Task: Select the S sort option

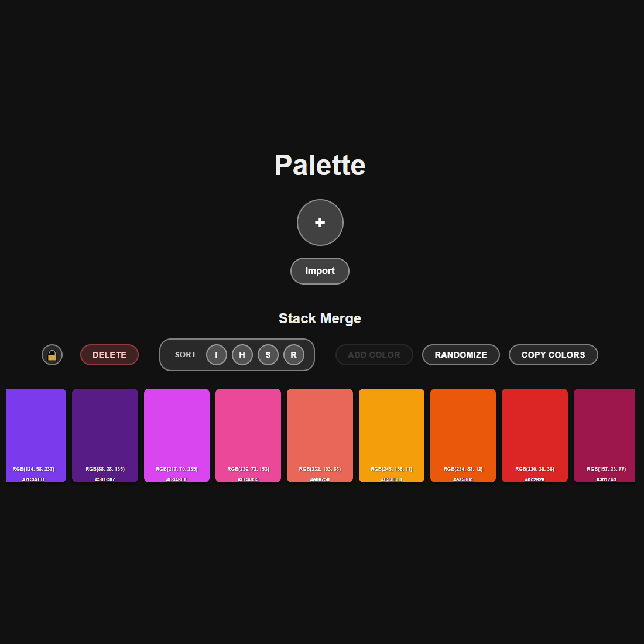Action: [x=268, y=355]
